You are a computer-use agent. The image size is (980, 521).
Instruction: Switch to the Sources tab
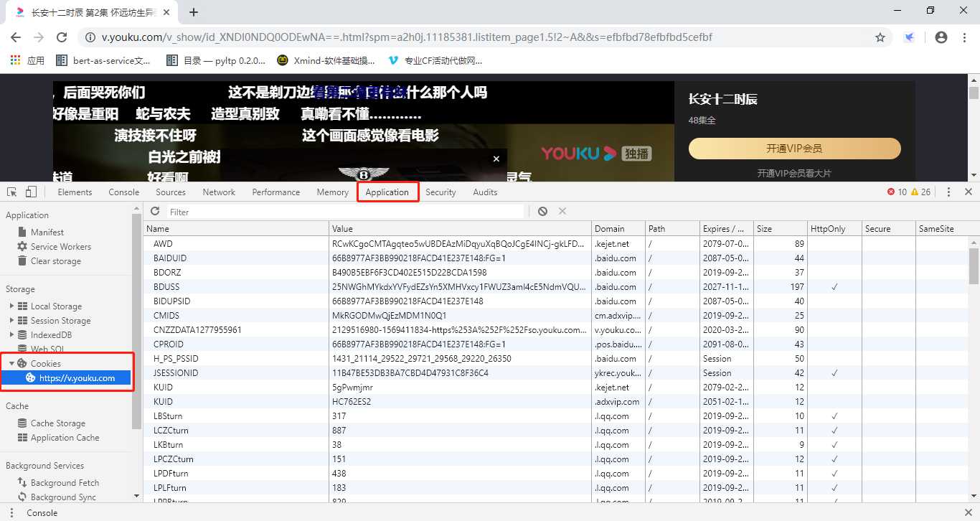point(171,192)
